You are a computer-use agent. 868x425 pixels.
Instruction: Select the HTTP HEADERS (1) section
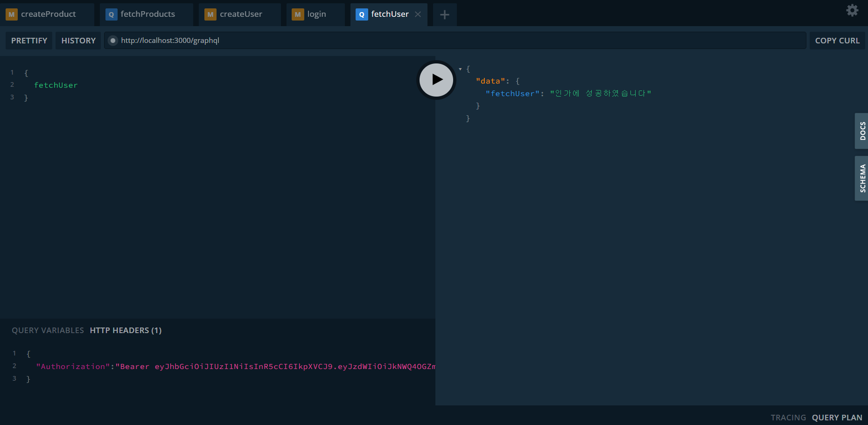coord(126,330)
